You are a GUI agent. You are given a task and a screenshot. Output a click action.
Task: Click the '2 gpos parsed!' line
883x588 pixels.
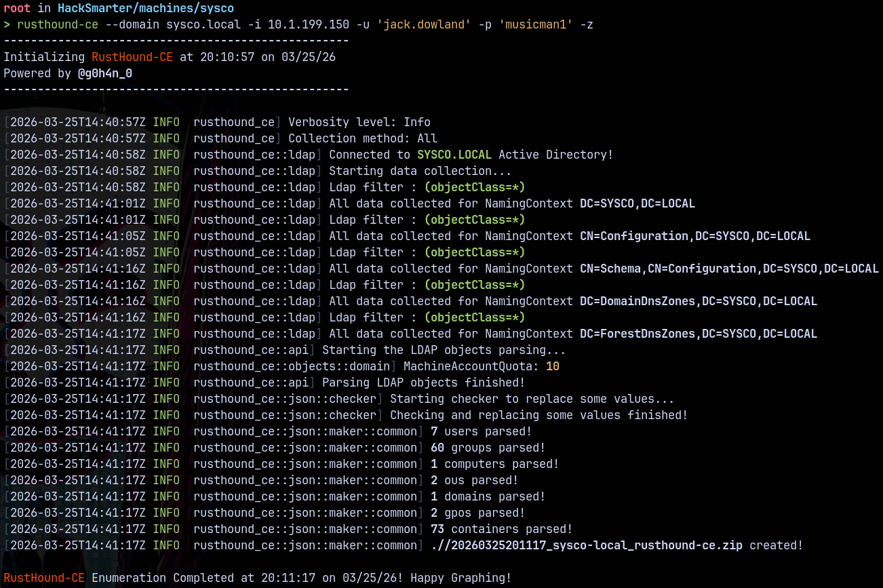click(x=477, y=513)
